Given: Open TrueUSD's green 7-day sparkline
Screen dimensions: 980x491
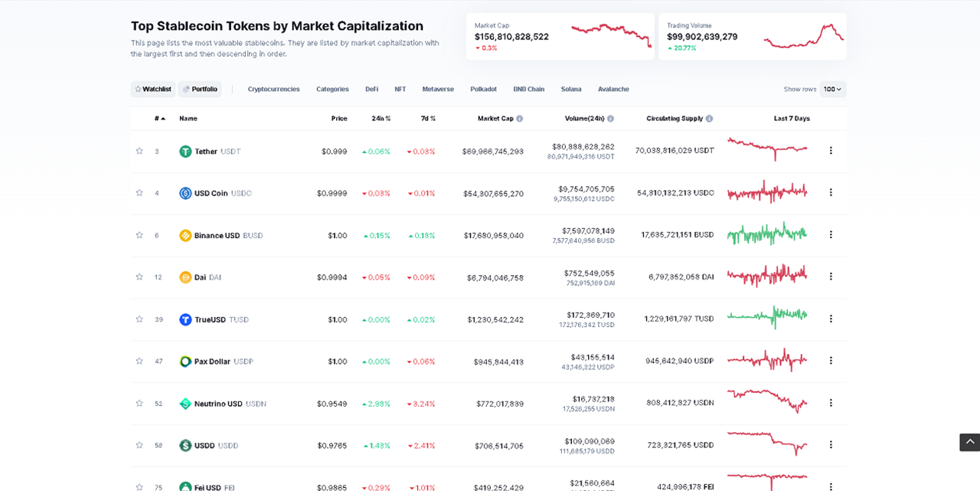Looking at the screenshot, I should click(x=767, y=317).
